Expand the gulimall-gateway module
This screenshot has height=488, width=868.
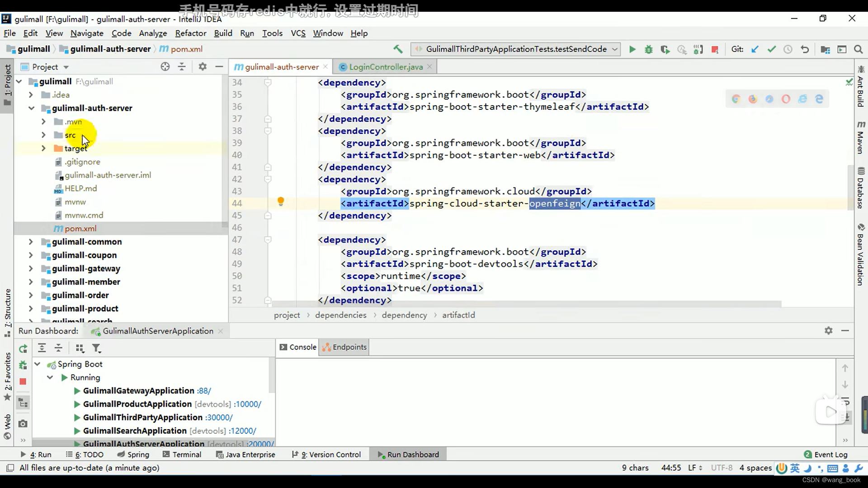(31, 268)
